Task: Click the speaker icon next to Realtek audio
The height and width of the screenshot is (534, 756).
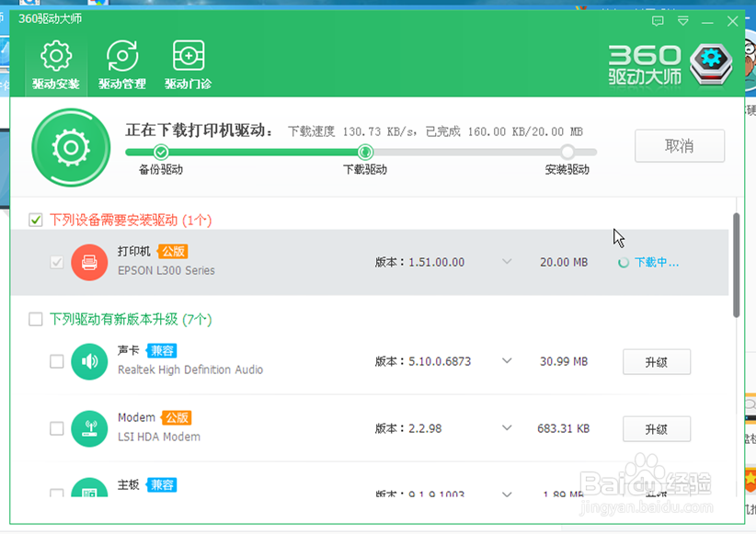Action: 89,361
